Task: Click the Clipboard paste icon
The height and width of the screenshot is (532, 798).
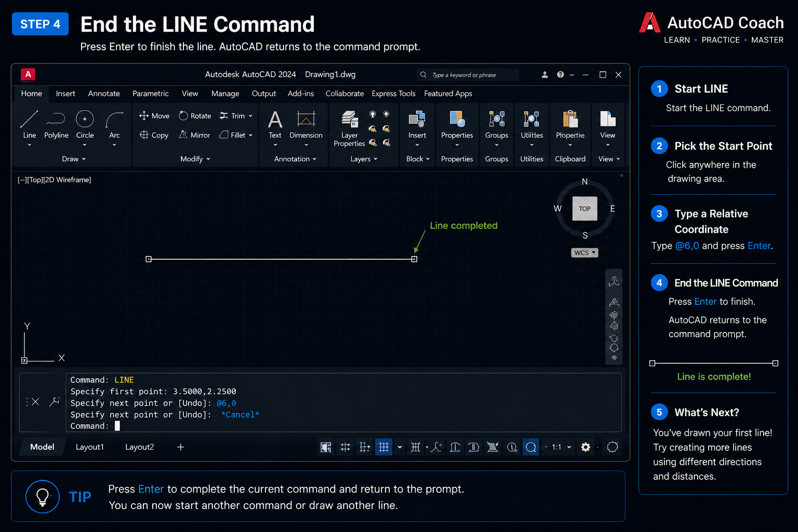Action: click(x=570, y=119)
